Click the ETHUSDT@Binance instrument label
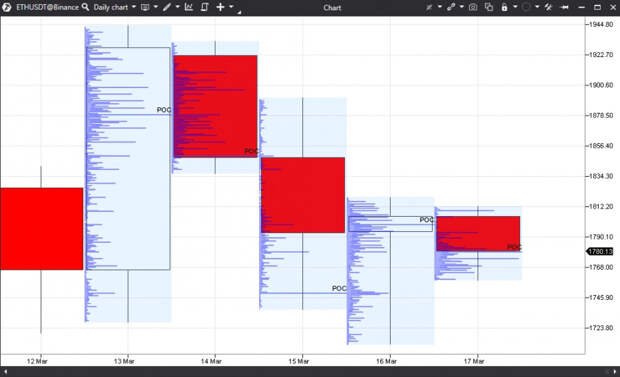The width and height of the screenshot is (620, 377). [47, 7]
